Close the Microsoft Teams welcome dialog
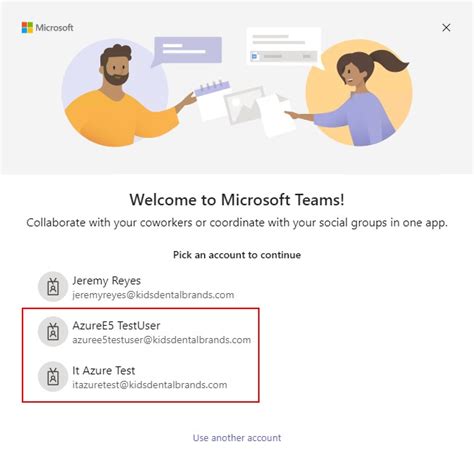The image size is (474, 460). pos(446,28)
